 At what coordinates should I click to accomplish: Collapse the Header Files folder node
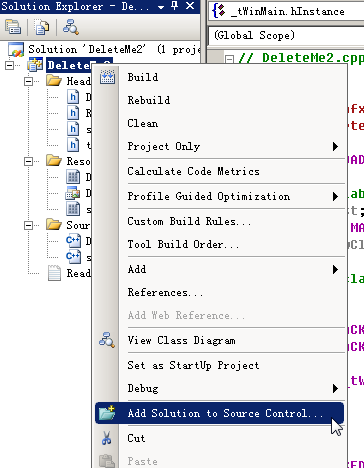coord(29,81)
